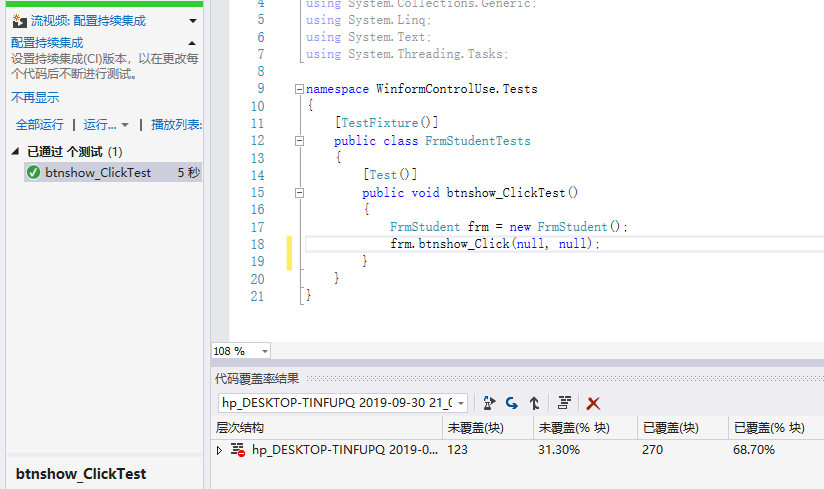The image size is (824, 489).
Task: Sort by the 已覆盖(块) column header
Action: click(x=683, y=428)
